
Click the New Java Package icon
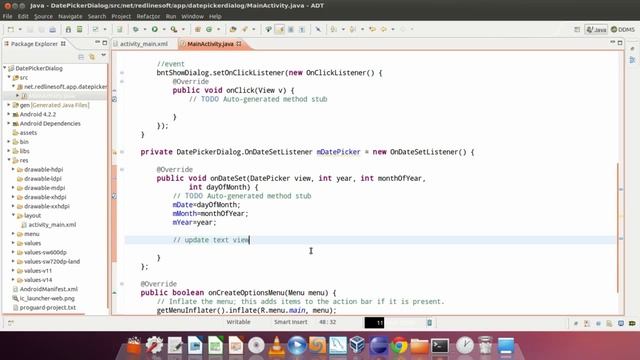click(x=198, y=29)
